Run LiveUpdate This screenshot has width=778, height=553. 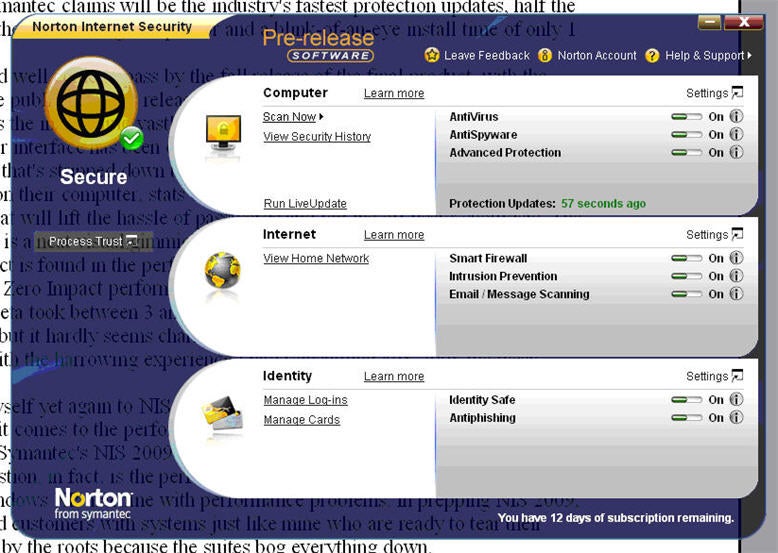tap(305, 203)
